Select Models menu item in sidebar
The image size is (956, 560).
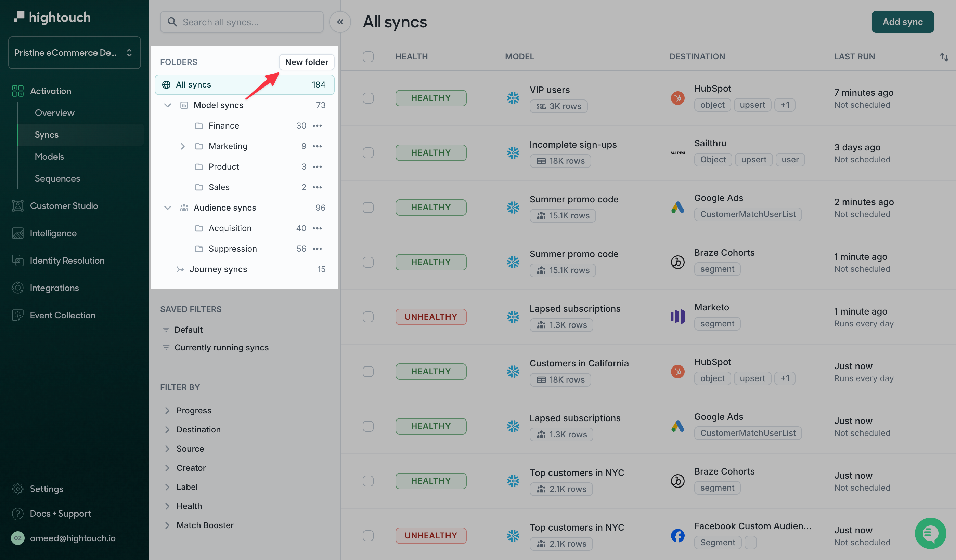[49, 157]
